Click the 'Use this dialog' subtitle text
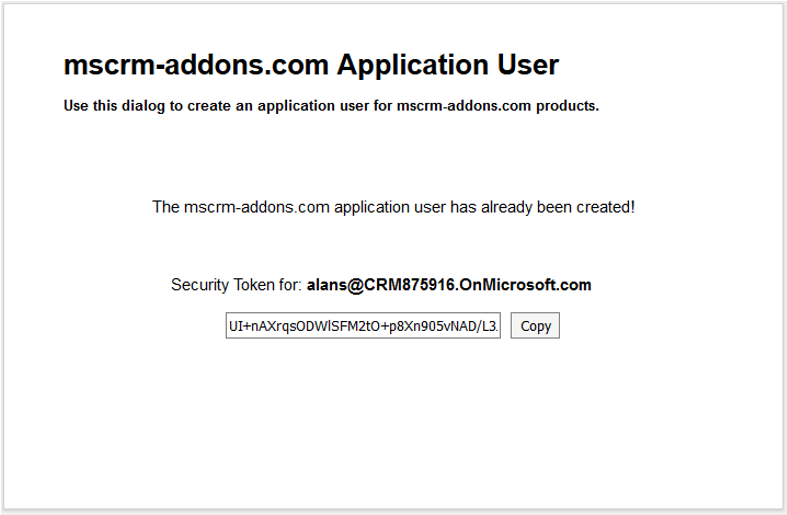The width and height of the screenshot is (787, 515). (x=331, y=106)
